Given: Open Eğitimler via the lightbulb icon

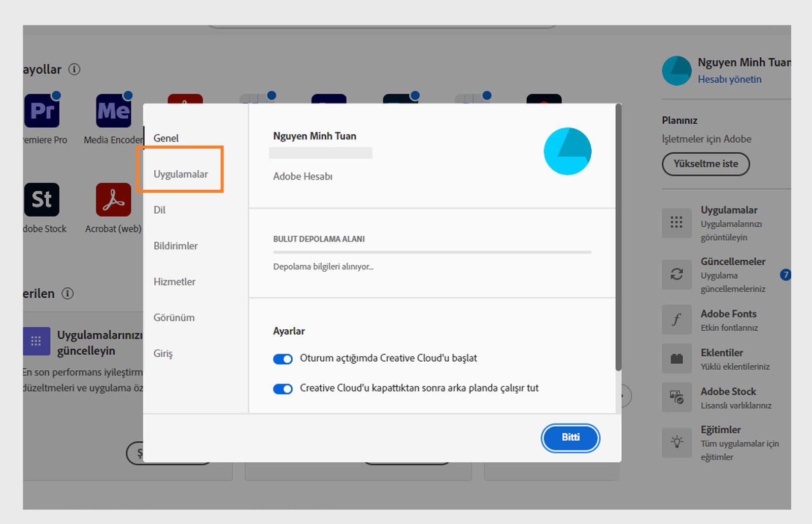Looking at the screenshot, I should (676, 442).
